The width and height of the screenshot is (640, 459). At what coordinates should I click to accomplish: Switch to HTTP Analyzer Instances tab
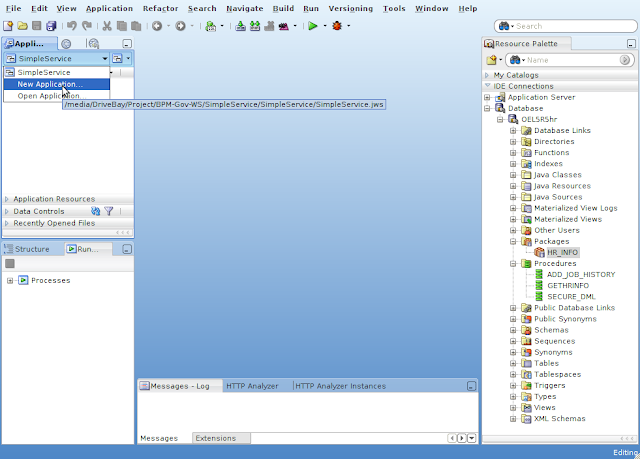tap(340, 386)
